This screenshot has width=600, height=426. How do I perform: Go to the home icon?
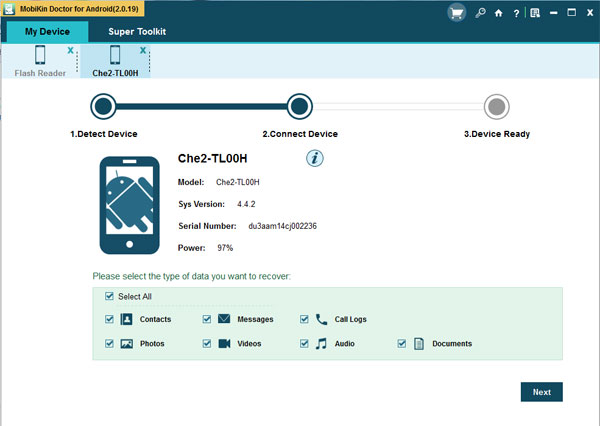(498, 13)
